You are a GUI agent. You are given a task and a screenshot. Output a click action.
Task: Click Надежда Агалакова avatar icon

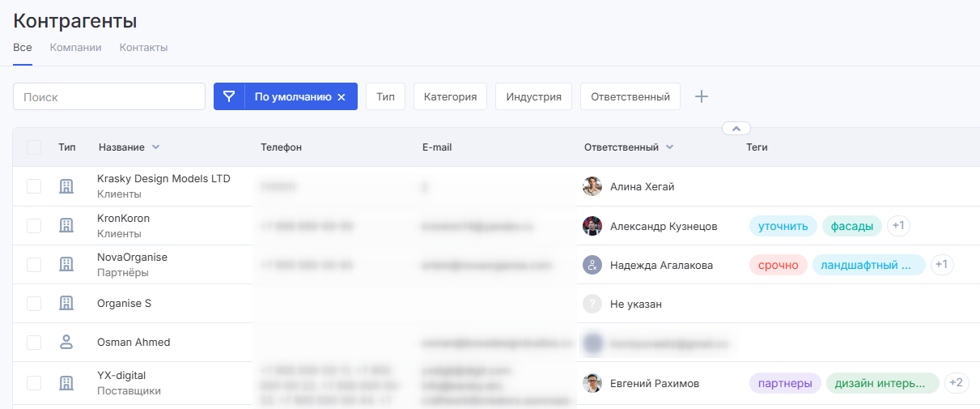tap(592, 265)
